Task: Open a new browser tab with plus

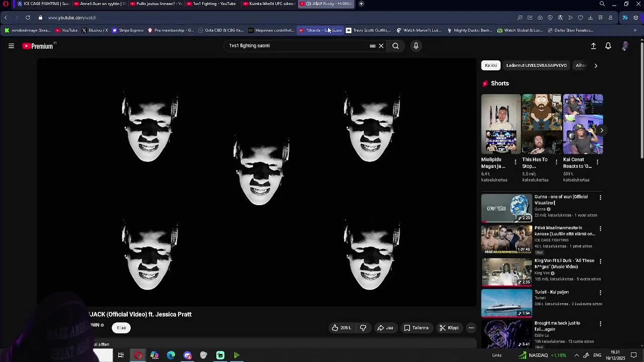Action: 361,4
